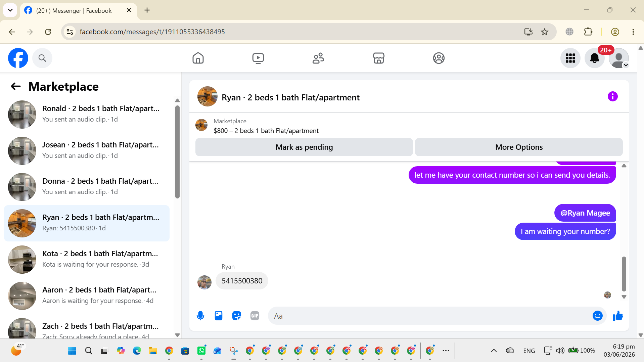Focus the Aa message input field

[x=430, y=316]
